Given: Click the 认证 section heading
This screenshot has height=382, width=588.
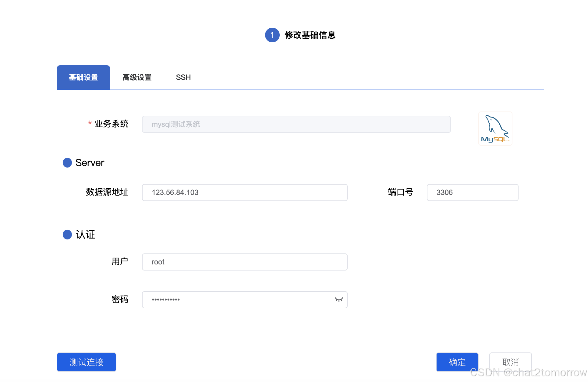Looking at the screenshot, I should click(85, 235).
